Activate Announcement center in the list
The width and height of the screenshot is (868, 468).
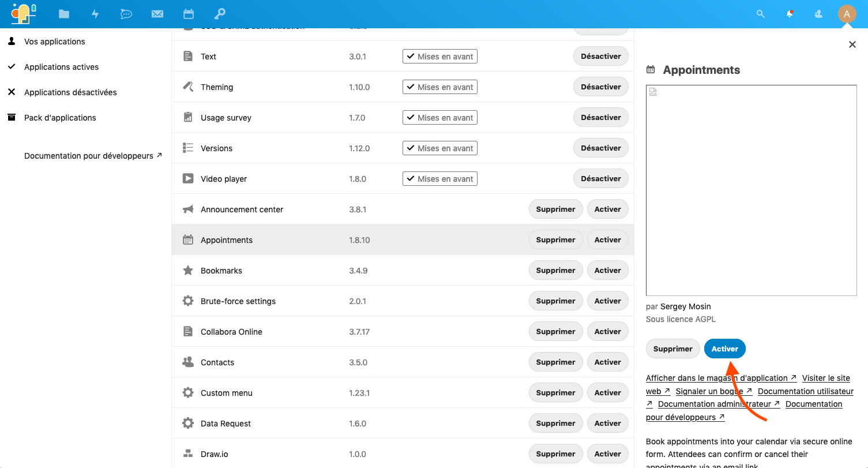(x=608, y=209)
